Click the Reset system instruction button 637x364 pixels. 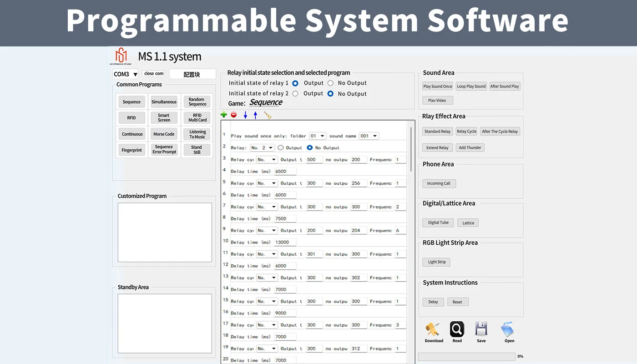coord(457,302)
